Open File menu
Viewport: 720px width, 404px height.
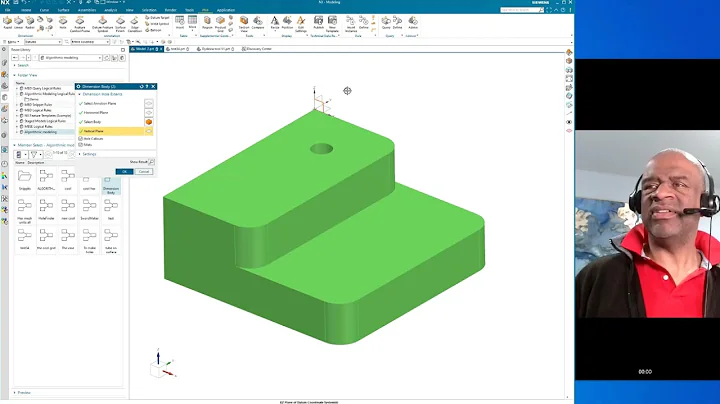(x=8, y=10)
